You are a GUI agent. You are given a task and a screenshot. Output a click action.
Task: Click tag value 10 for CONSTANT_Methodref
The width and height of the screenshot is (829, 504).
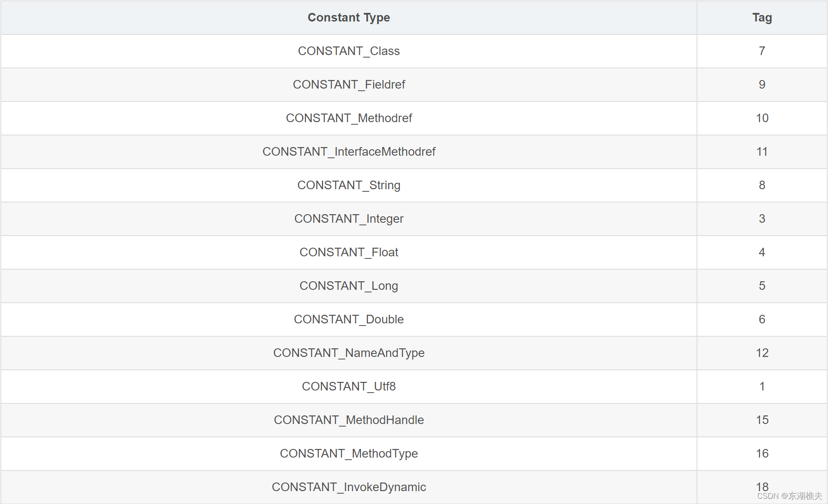click(x=762, y=118)
